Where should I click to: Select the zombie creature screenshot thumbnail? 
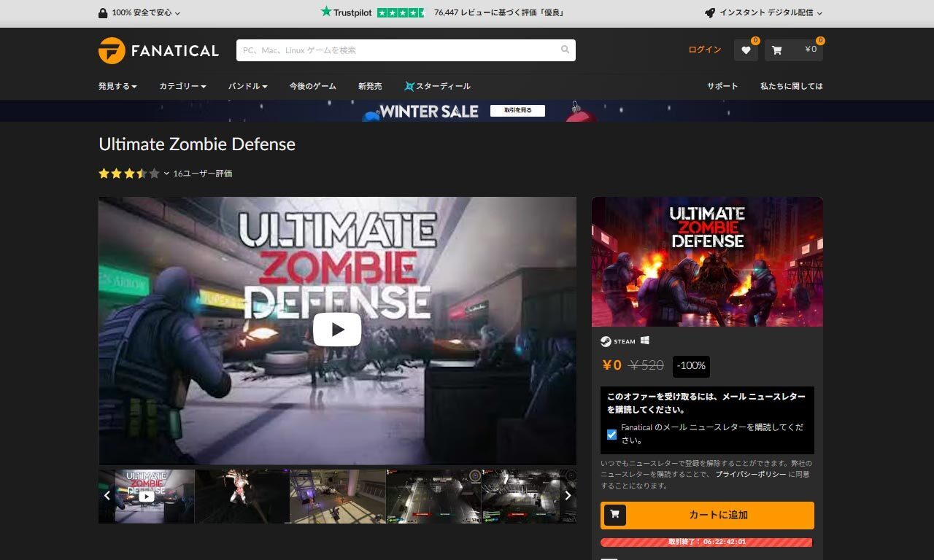(242, 496)
